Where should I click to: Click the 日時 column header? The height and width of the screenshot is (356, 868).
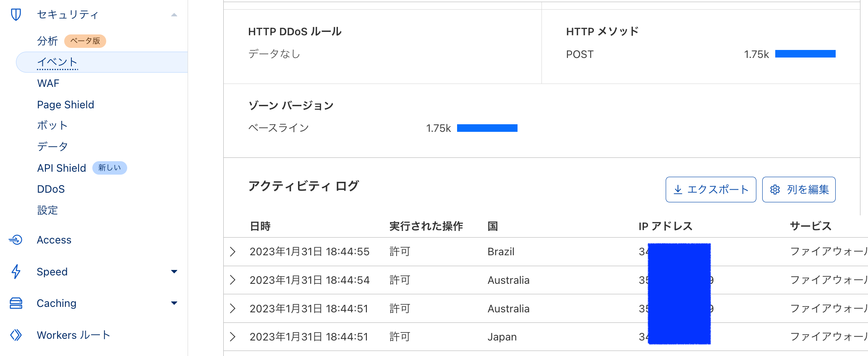pyautogui.click(x=260, y=226)
